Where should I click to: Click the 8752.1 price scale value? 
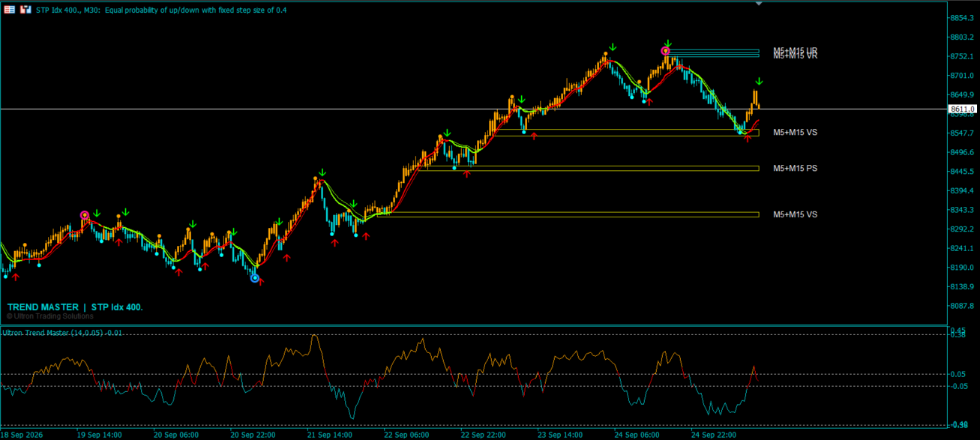[x=961, y=56]
